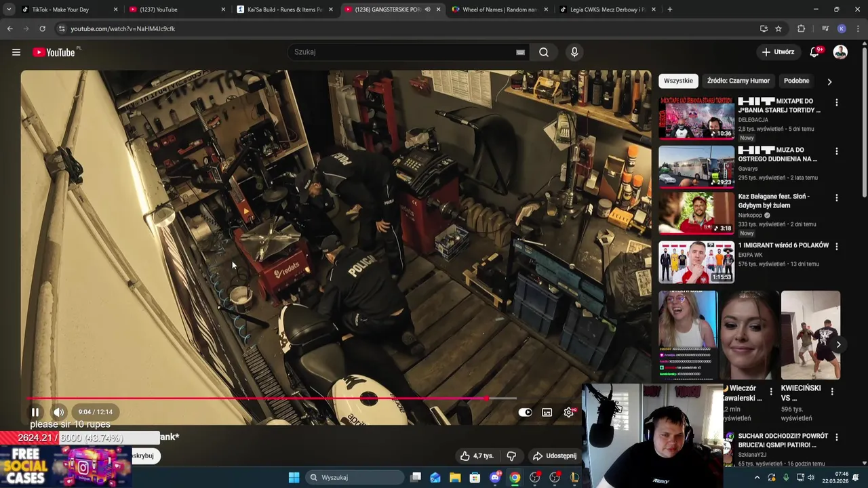Viewport: 868px width, 488px height.
Task: Open File Explorer from taskbar
Action: pos(455,477)
